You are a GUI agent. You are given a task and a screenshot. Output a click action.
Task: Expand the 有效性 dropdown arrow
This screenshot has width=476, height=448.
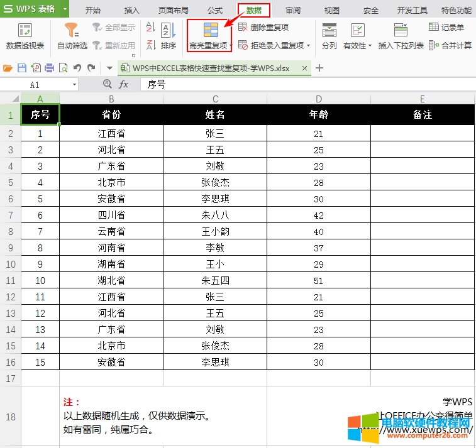(x=370, y=46)
